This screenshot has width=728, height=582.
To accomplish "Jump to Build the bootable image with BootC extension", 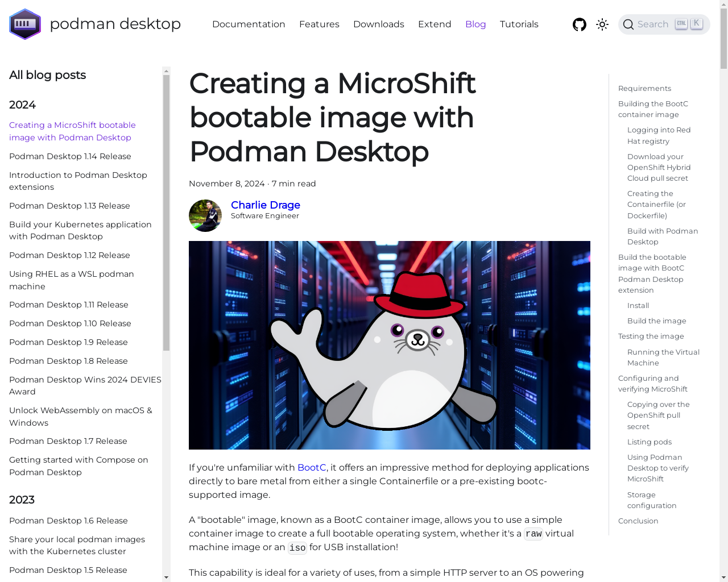I will pyautogui.click(x=652, y=273).
